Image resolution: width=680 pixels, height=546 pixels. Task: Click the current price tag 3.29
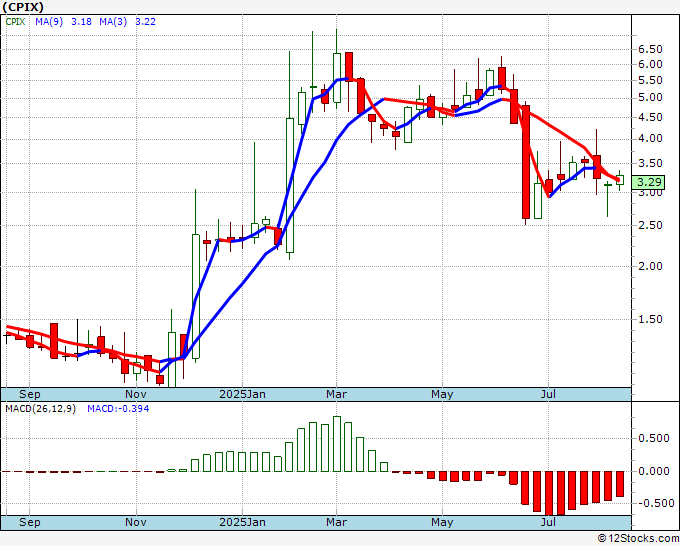[x=648, y=182]
